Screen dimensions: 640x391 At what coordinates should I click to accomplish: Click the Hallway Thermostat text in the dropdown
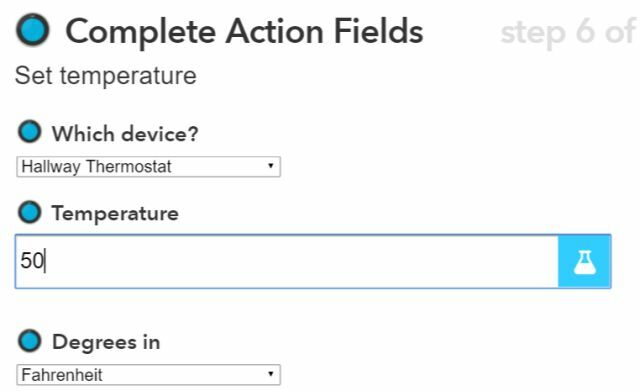pos(96,167)
